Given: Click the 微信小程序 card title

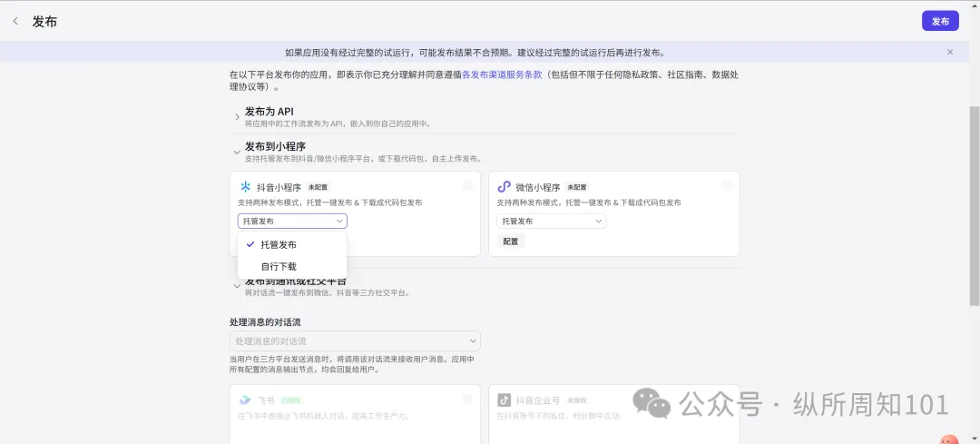Looking at the screenshot, I should pos(537,187).
